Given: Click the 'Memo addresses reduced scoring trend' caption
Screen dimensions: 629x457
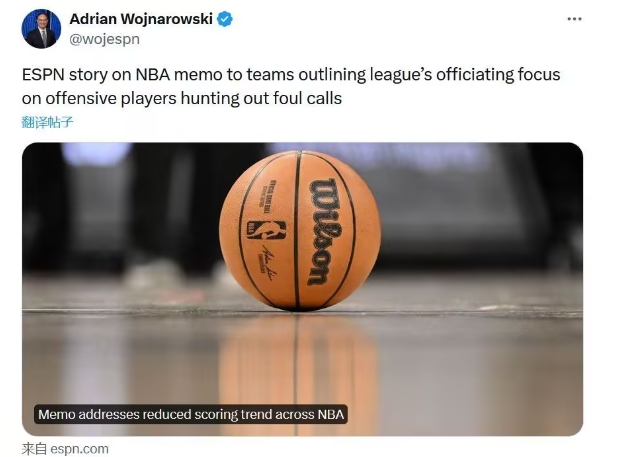Looking at the screenshot, I should click(191, 414).
